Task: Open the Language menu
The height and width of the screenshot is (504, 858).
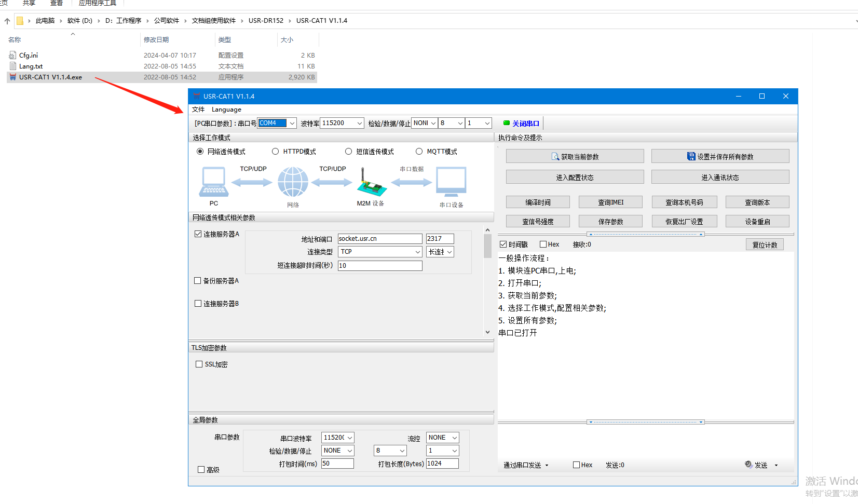Action: (x=226, y=110)
